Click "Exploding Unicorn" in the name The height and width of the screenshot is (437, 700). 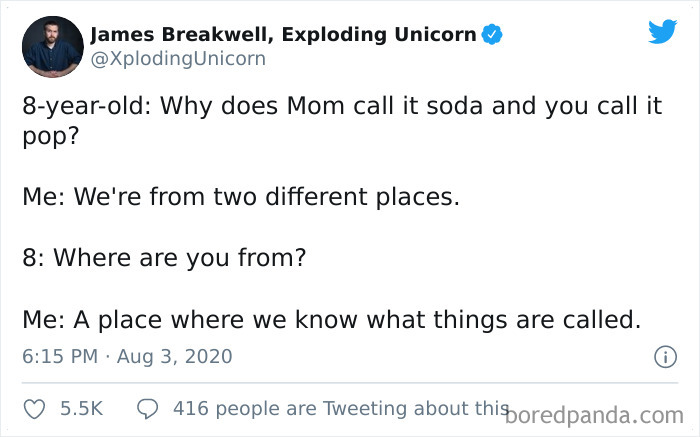[379, 36]
